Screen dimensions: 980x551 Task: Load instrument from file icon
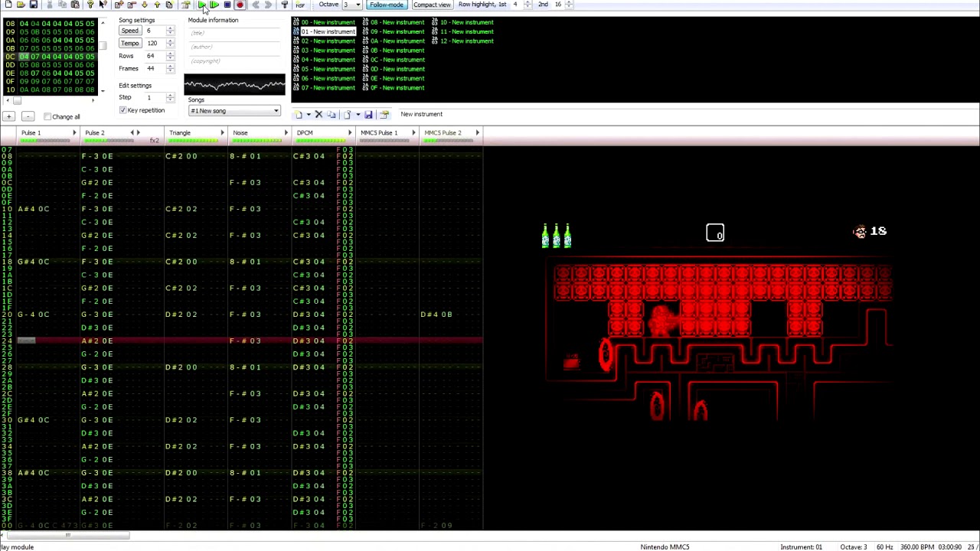tap(347, 115)
